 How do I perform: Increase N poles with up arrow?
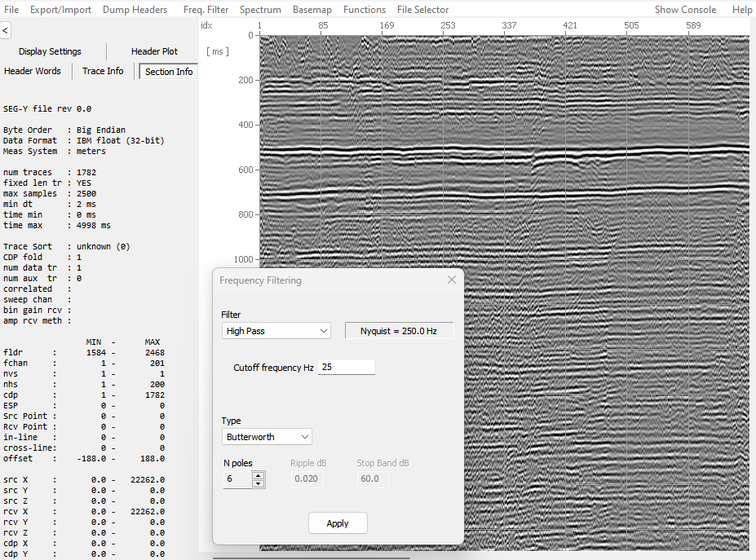(x=259, y=474)
